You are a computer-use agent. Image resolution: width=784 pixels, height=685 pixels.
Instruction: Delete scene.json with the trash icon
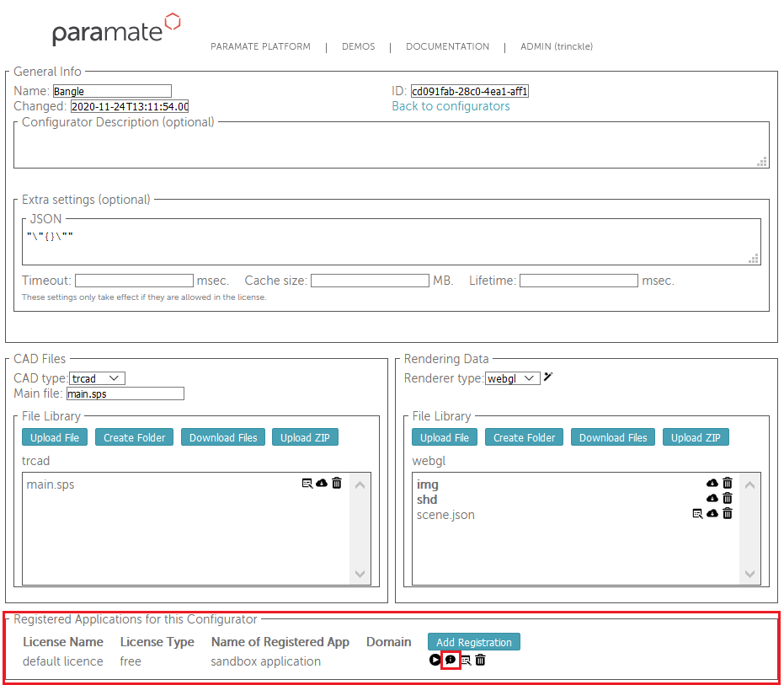coord(728,513)
